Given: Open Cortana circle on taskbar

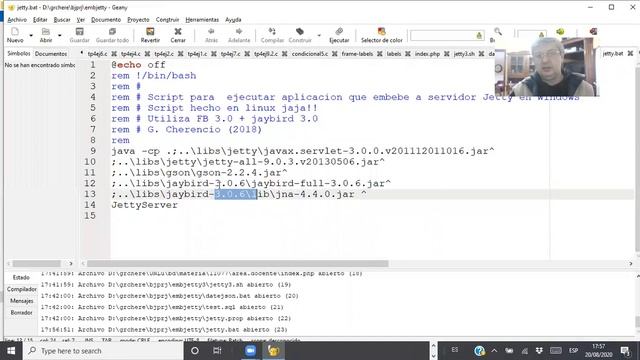Looking at the screenshot, I should pos(195,351).
